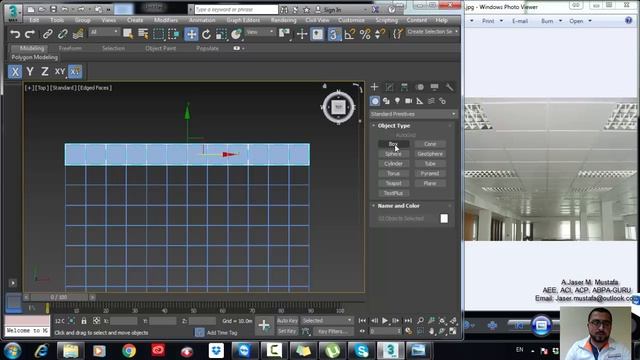The image size is (640, 360).
Task: Select the Lights category icon
Action: [x=397, y=101]
